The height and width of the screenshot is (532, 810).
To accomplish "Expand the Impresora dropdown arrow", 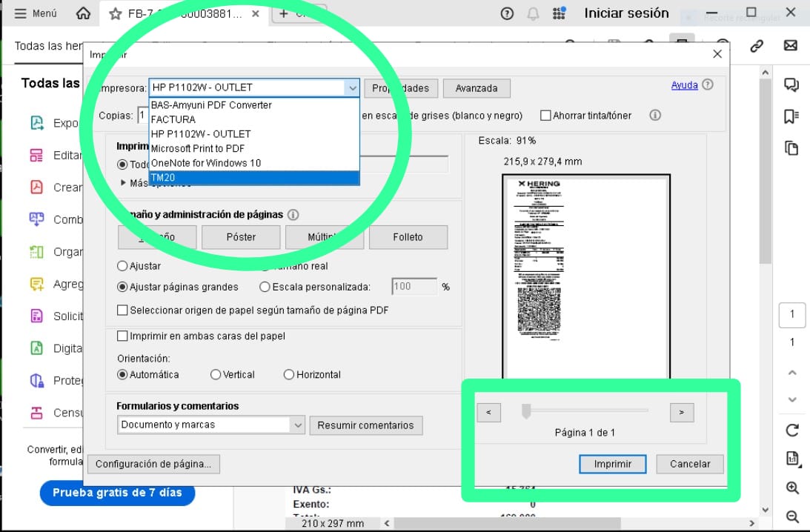I will coord(351,88).
